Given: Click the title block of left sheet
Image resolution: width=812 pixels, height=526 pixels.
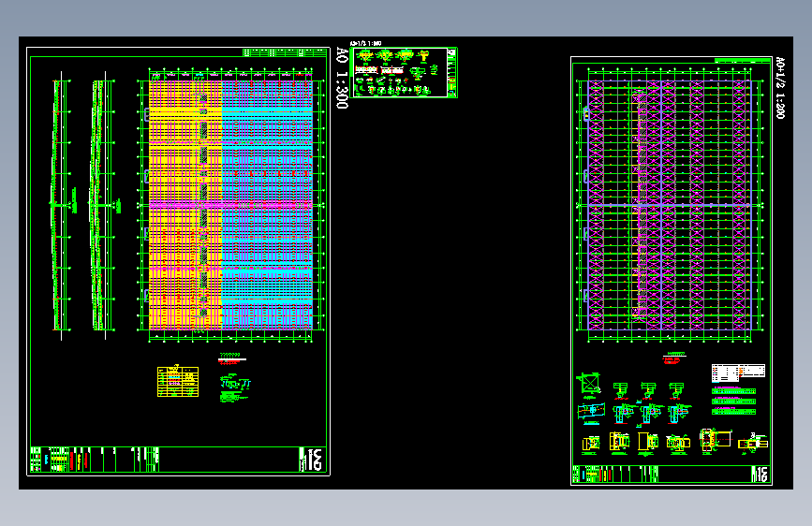Looking at the screenshot, I should 178,460.
